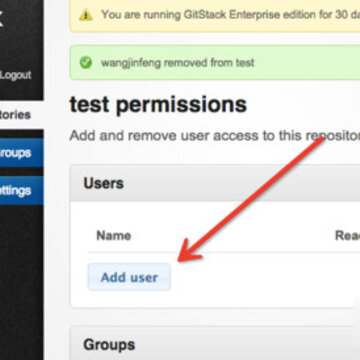Open the Users & Groups sidebar section
Viewport: 360px width, 360px height.
(21, 153)
